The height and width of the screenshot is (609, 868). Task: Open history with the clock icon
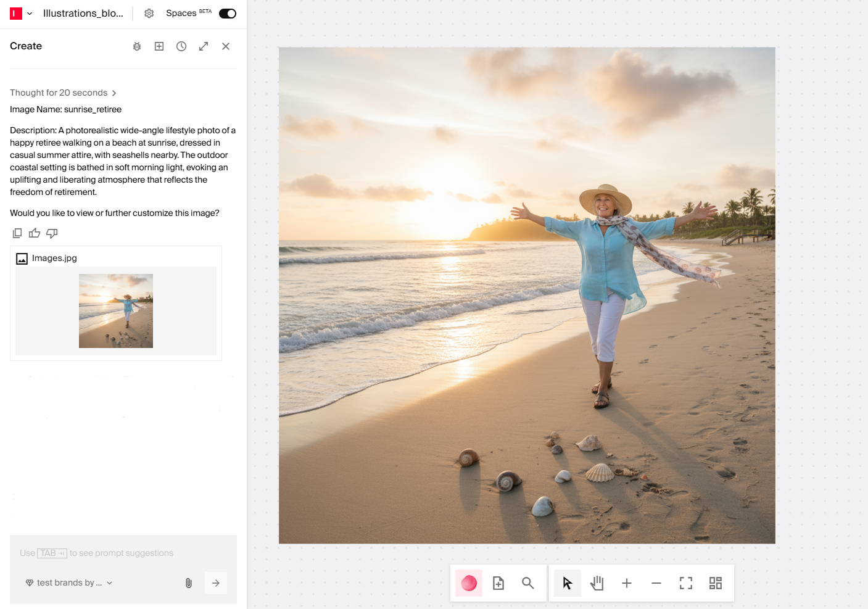(x=181, y=46)
